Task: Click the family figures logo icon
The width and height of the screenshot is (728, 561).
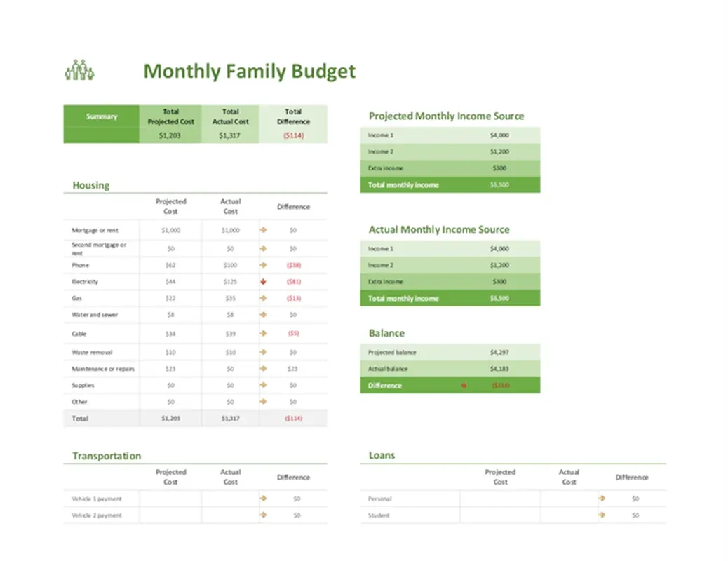Action: (79, 71)
